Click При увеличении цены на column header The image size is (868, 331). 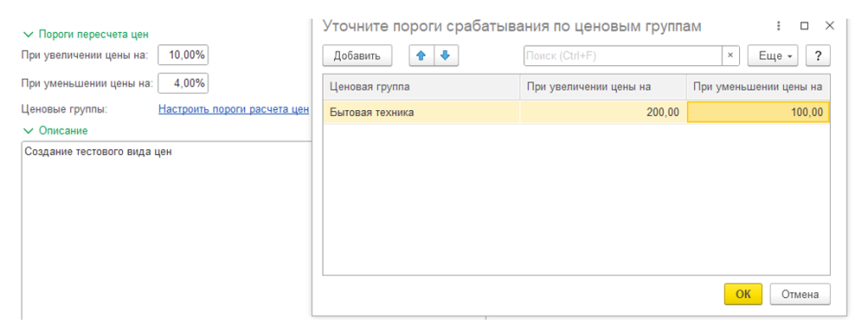[604, 87]
